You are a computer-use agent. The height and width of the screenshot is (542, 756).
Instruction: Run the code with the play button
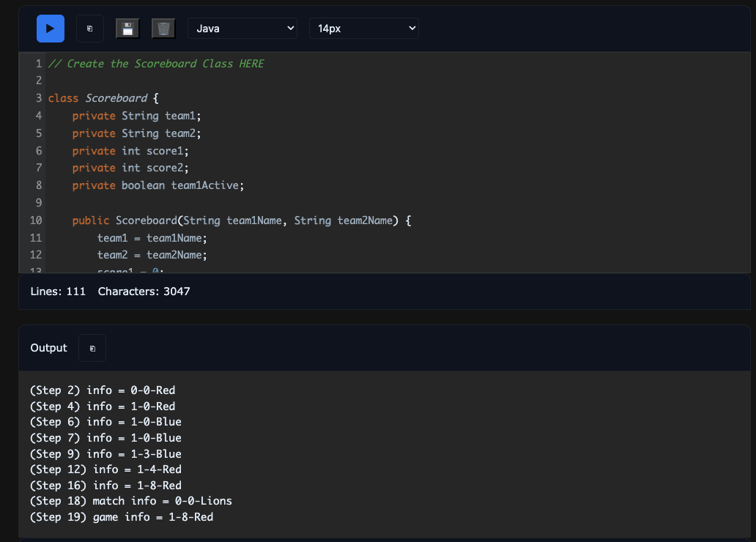click(51, 29)
